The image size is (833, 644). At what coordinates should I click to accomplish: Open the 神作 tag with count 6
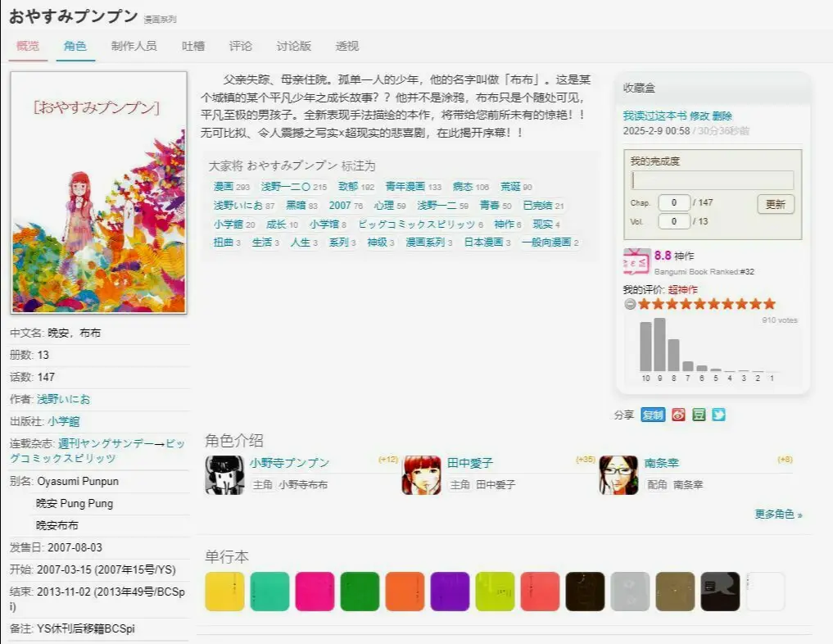pyautogui.click(x=504, y=224)
